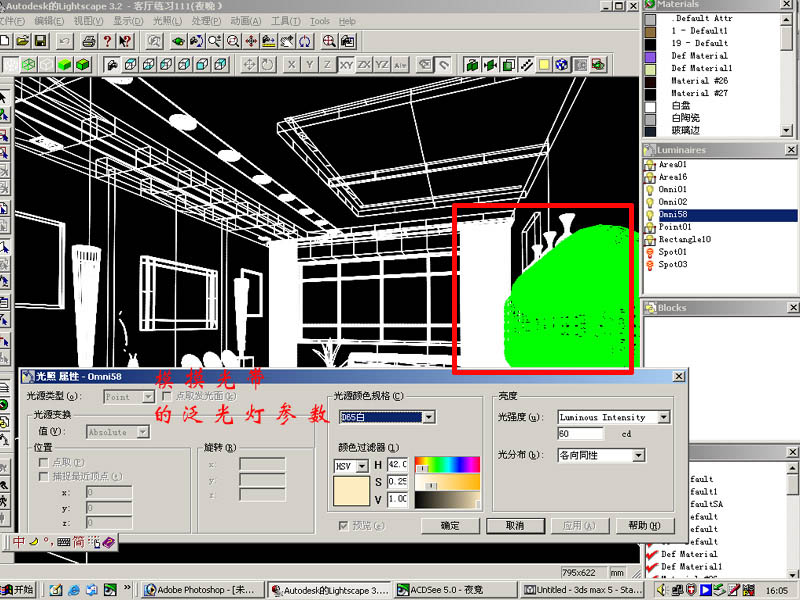
Task: Toggle the 点取发光面 checkbox
Action: (167, 396)
